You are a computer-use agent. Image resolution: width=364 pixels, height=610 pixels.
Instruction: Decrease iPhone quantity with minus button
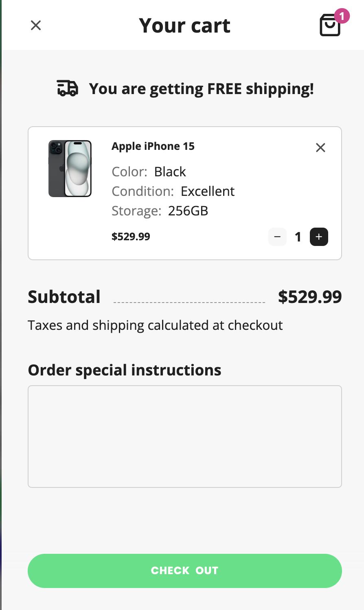tap(277, 237)
